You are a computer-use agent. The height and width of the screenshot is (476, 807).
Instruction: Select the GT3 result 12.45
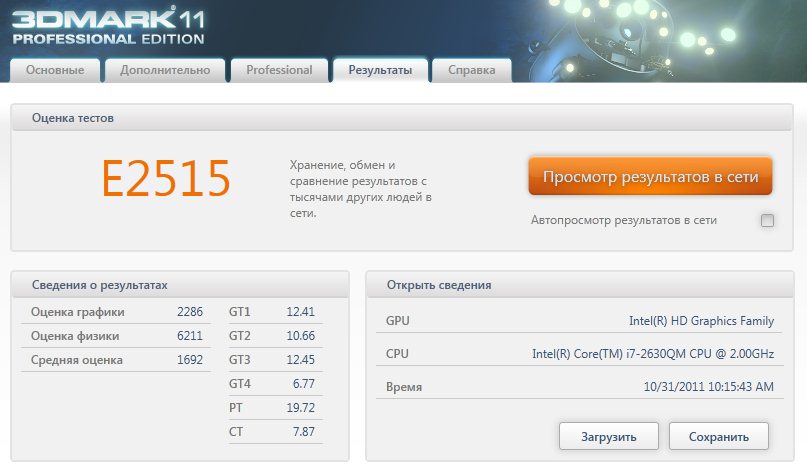pyautogui.click(x=301, y=360)
